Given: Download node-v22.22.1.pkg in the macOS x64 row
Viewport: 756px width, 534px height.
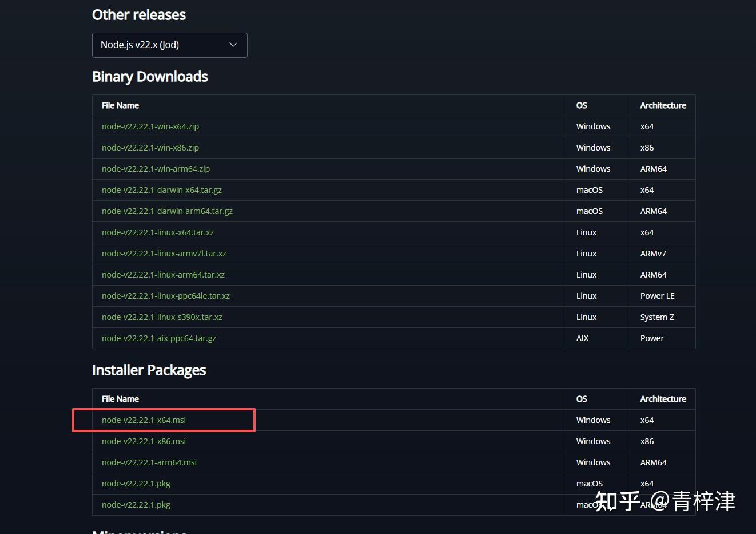Looking at the screenshot, I should [x=136, y=484].
